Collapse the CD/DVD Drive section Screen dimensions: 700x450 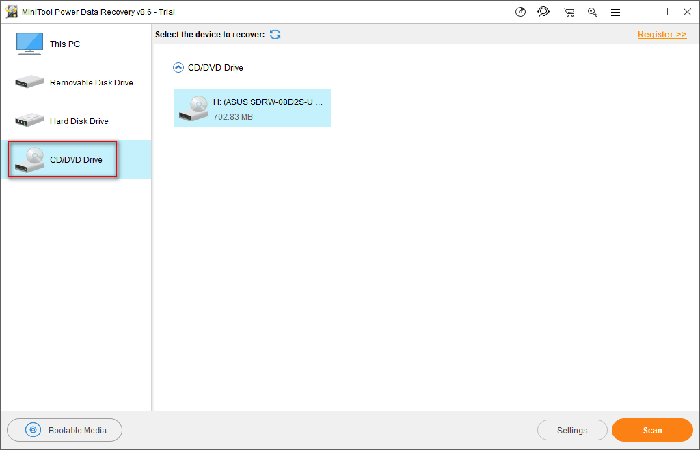(x=178, y=67)
